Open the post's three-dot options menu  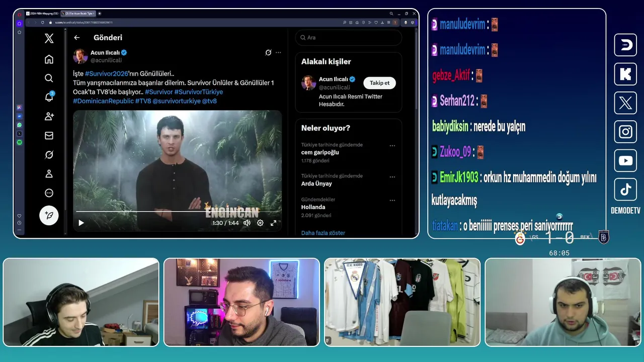point(278,52)
